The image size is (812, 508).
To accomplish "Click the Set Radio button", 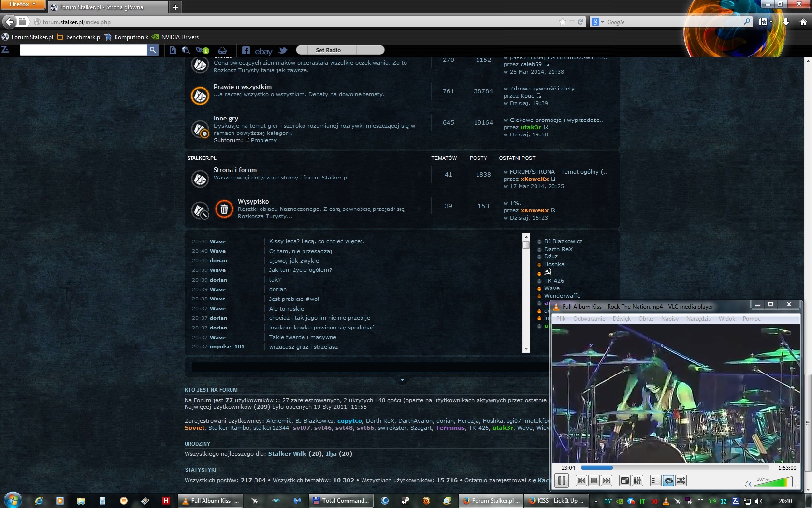I will [340, 50].
